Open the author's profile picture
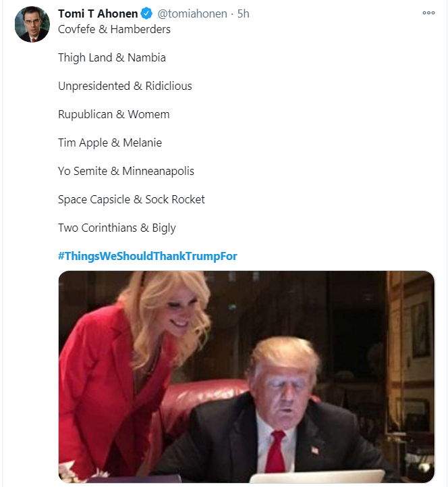448x487 pixels. (32, 24)
